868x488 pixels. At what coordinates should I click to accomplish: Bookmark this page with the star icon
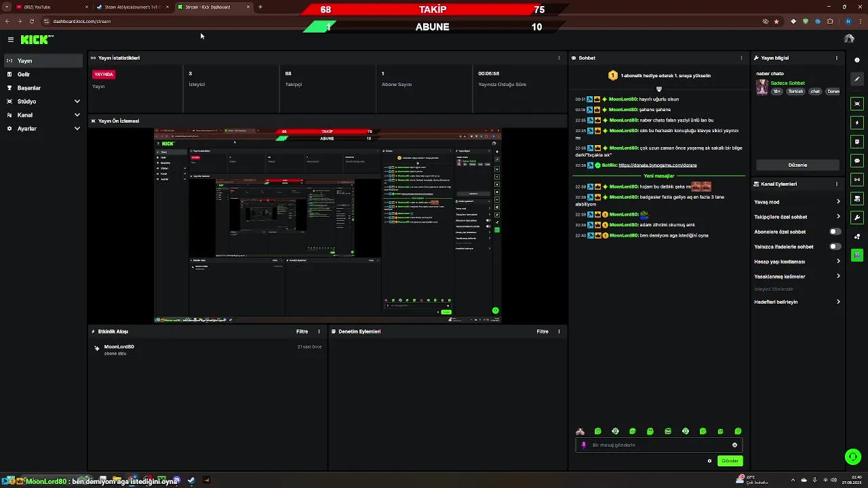point(776,21)
